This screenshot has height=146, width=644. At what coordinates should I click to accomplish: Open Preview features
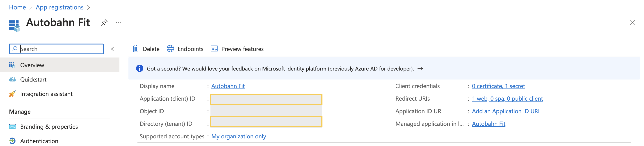click(237, 49)
